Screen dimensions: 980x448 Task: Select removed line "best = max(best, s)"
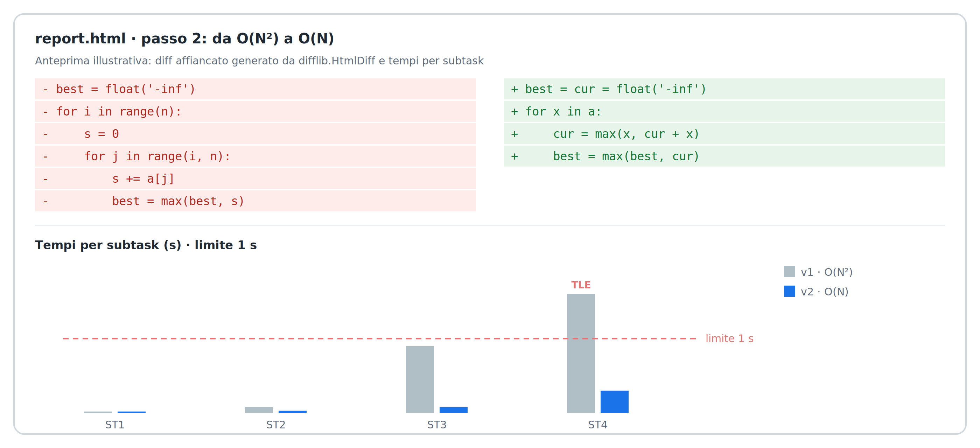pyautogui.click(x=255, y=201)
